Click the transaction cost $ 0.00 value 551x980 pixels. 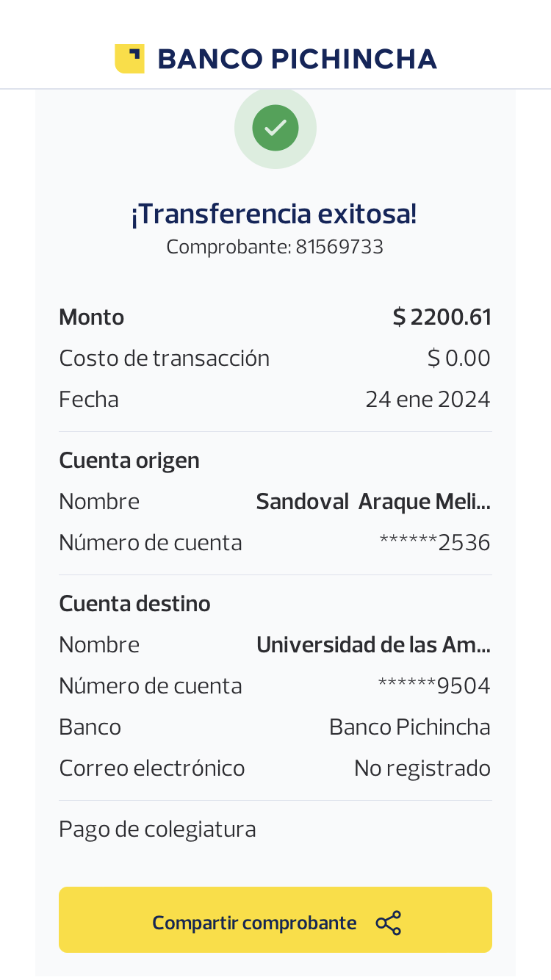coord(458,359)
